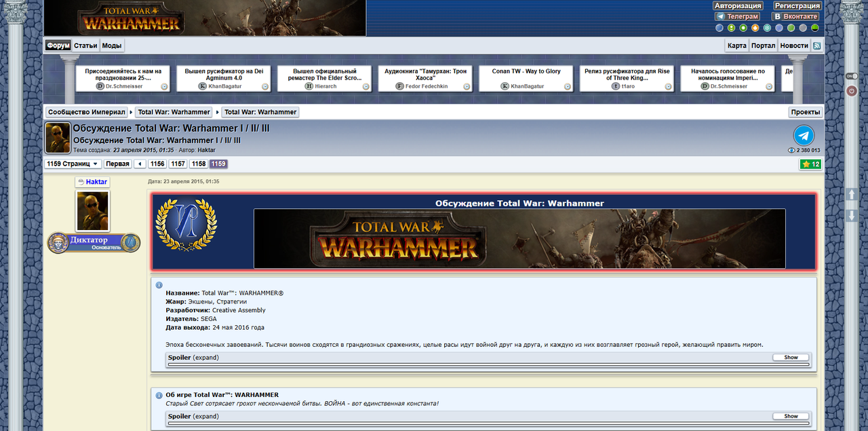Show the Spoiler under Об игре section

click(x=791, y=416)
